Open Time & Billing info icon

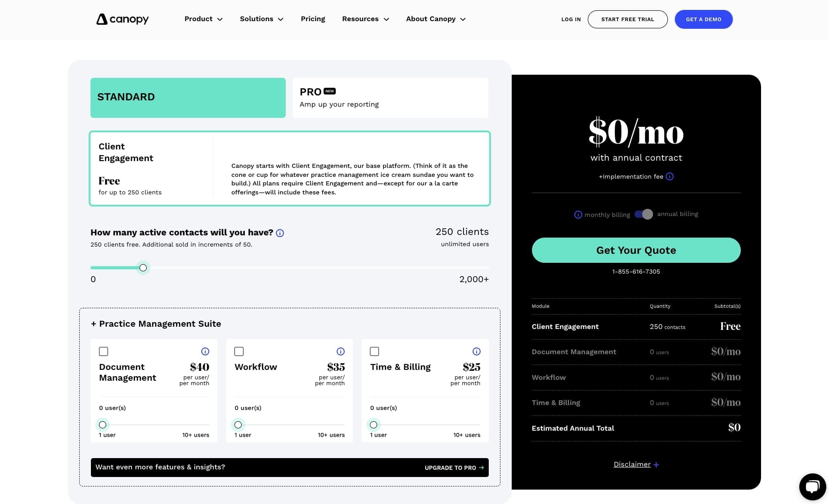[x=477, y=351]
